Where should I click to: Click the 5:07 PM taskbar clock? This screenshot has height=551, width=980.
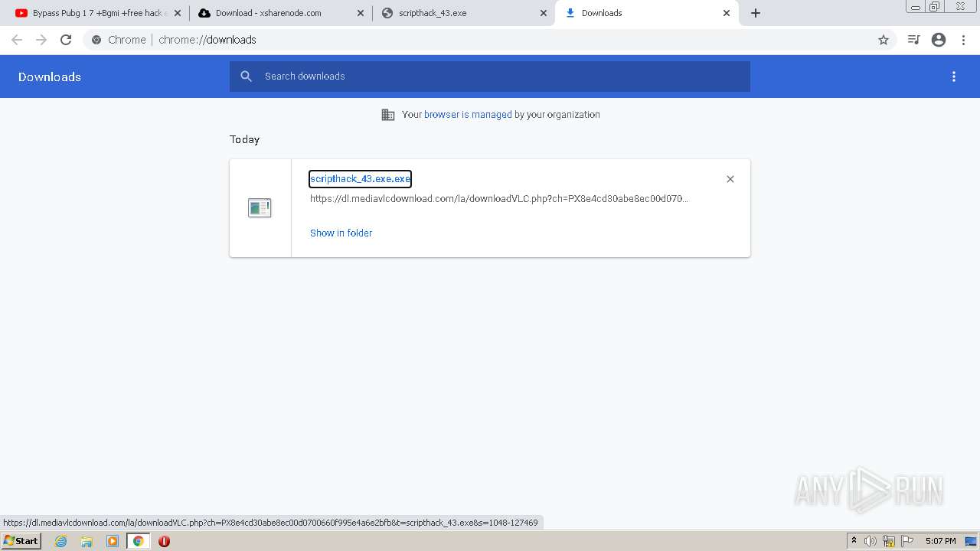940,541
